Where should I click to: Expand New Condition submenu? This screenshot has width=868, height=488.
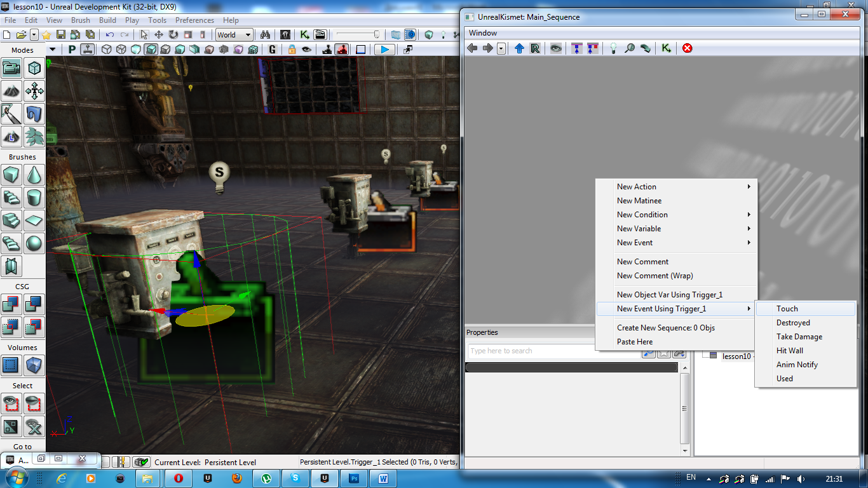click(x=676, y=215)
